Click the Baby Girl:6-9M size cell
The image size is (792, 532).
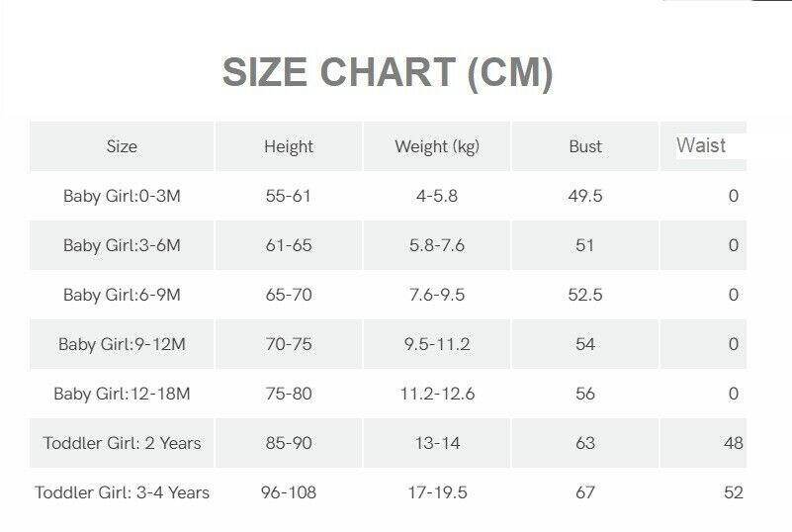pos(122,295)
